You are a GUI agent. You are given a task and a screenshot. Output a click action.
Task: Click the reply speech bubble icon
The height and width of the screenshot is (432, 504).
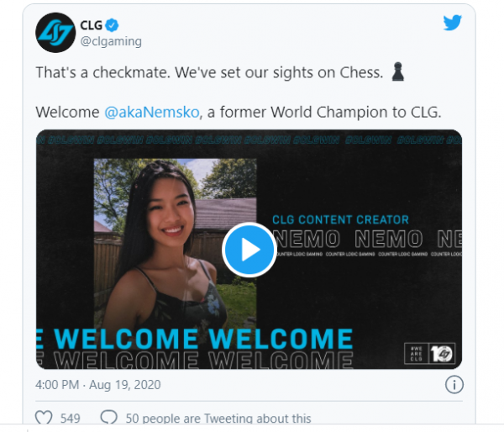[108, 417]
